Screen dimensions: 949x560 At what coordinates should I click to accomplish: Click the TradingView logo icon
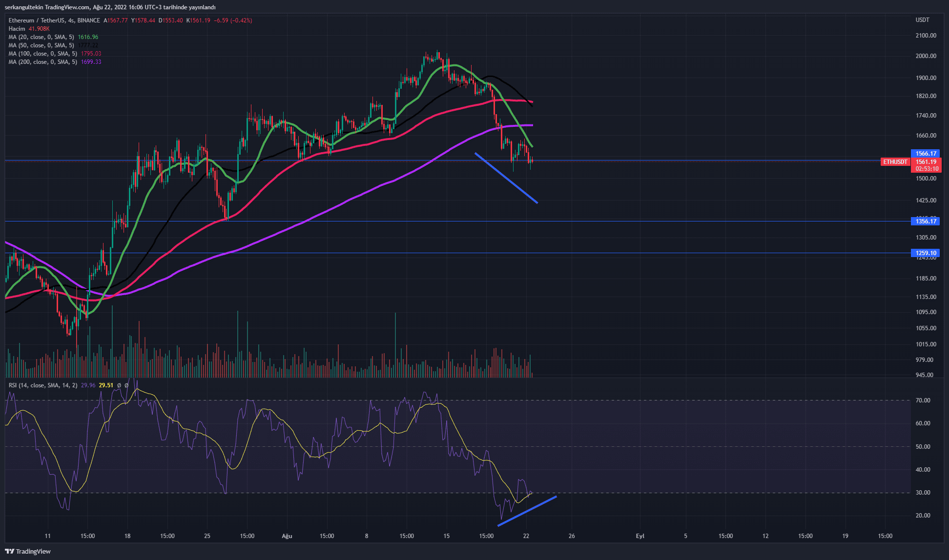click(9, 551)
